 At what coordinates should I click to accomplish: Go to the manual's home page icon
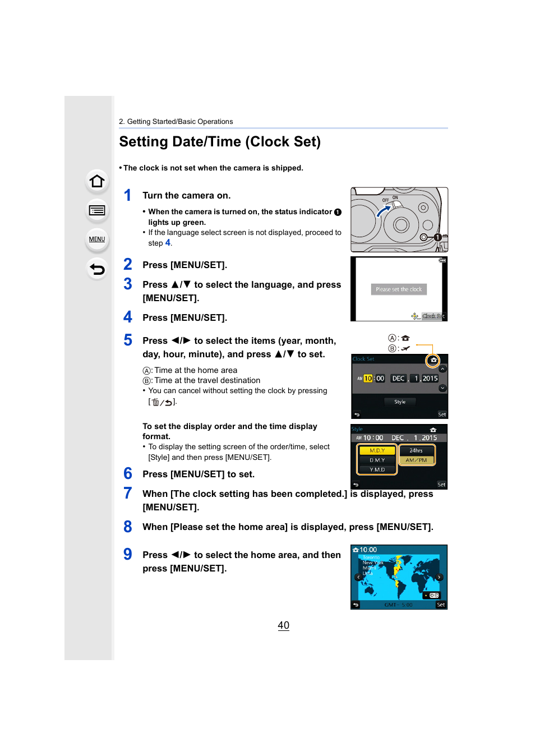[x=97, y=182]
